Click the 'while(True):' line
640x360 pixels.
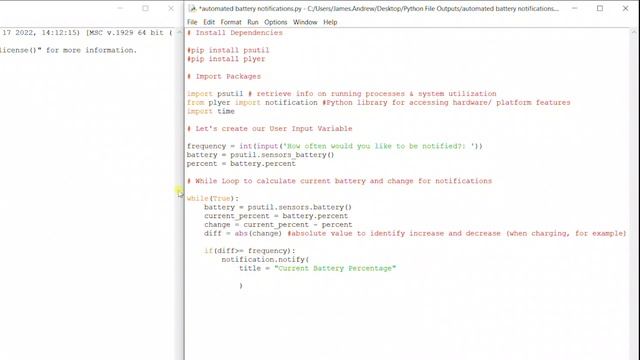(x=213, y=198)
